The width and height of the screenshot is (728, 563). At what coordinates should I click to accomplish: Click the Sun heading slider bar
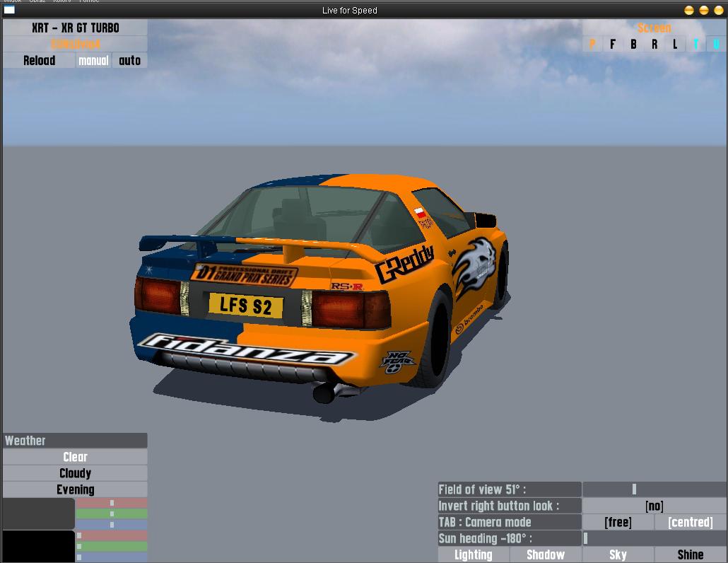pos(654,538)
